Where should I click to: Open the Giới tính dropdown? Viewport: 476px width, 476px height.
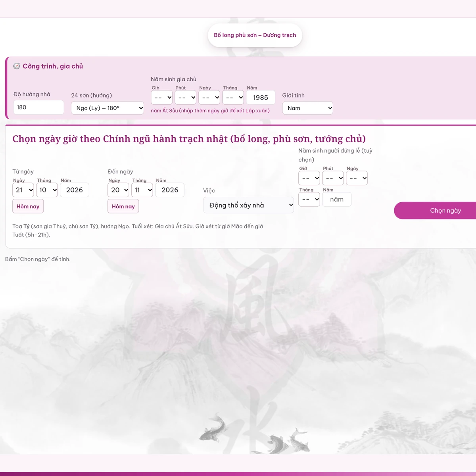(307, 108)
